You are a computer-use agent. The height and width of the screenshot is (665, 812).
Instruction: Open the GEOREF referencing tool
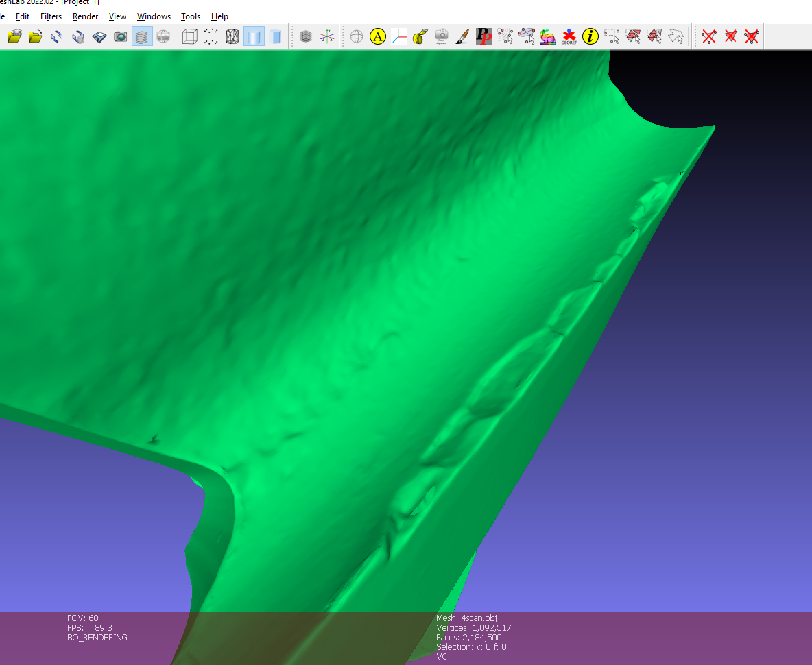click(569, 36)
